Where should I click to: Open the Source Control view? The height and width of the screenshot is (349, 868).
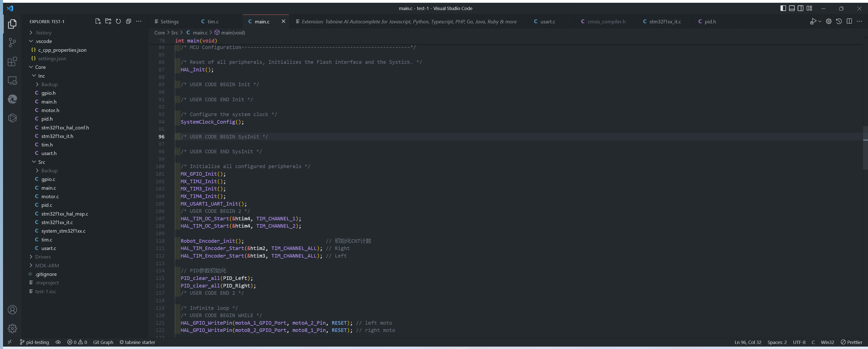pos(13,42)
